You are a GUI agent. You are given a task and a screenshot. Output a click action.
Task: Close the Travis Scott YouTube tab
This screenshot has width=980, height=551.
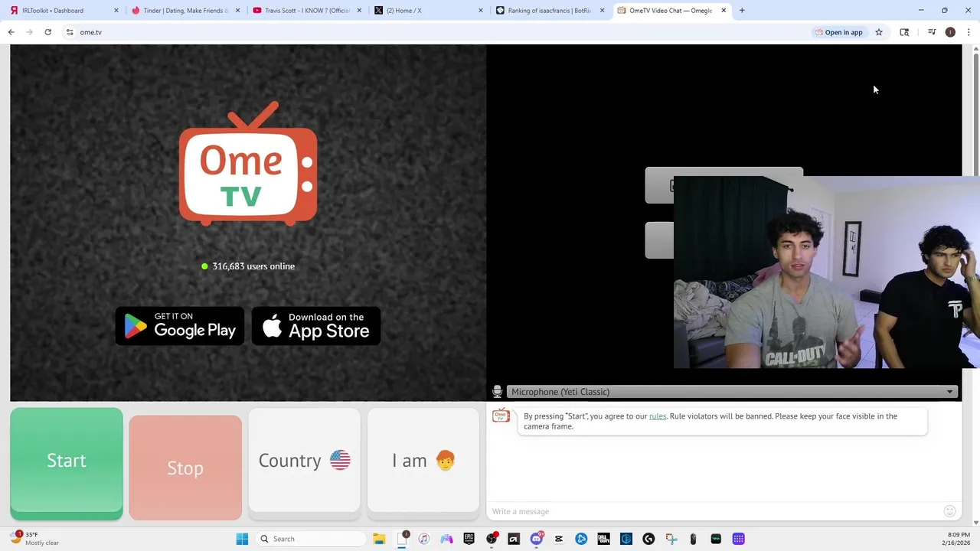359,11
